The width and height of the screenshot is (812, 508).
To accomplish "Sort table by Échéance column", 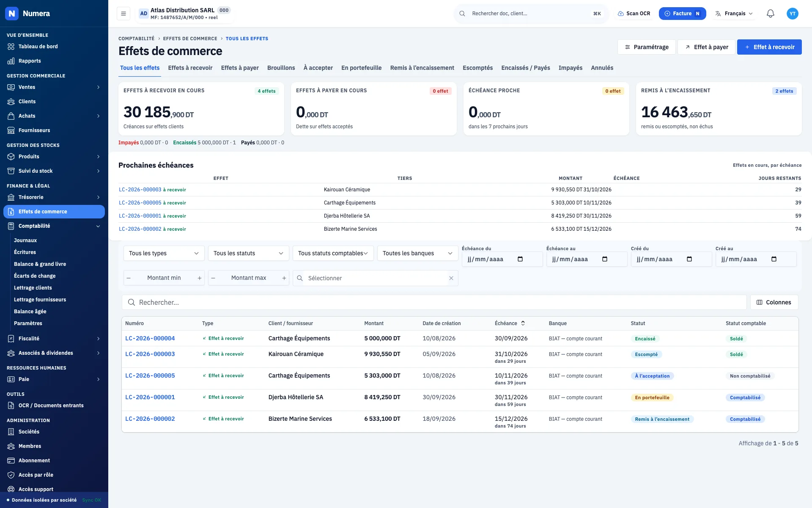I will 510,323.
